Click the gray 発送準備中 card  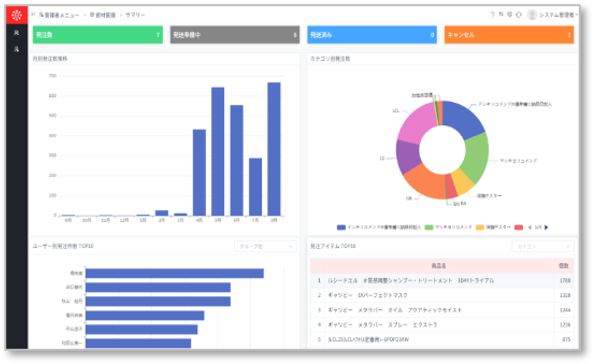tap(235, 35)
